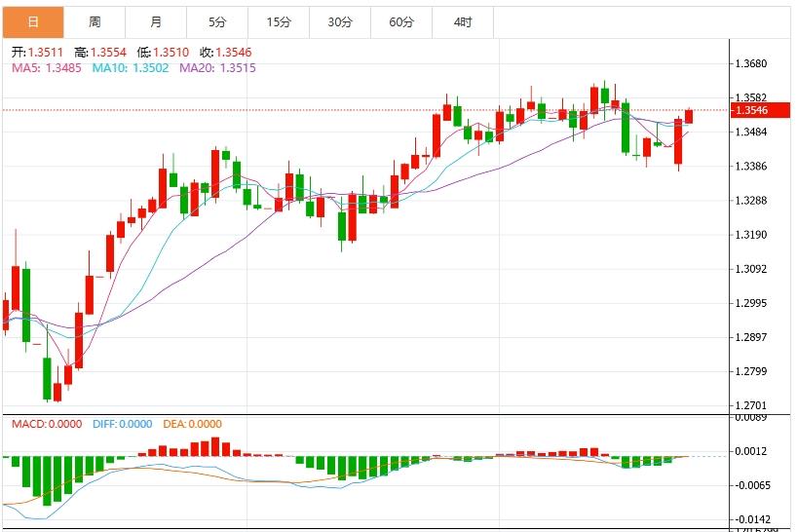Select the 60分 interval tab
797x532 pixels.
pos(401,21)
